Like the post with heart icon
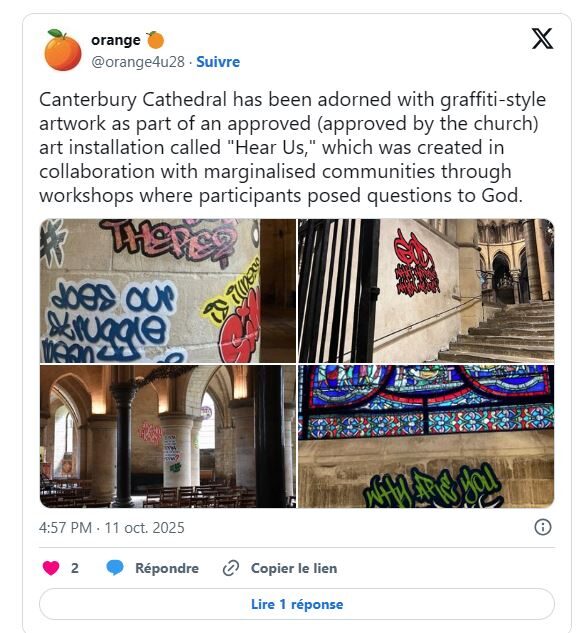578x633 pixels. coord(51,568)
